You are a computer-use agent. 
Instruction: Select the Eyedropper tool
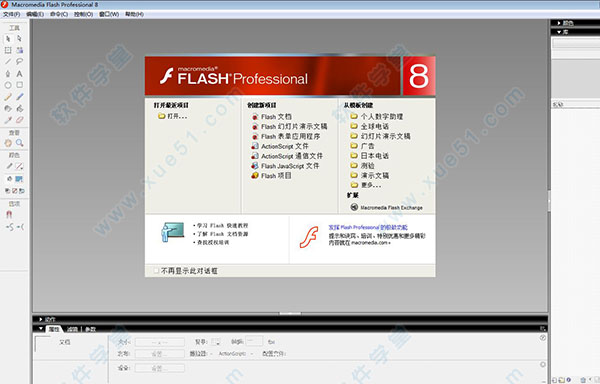tap(8, 120)
